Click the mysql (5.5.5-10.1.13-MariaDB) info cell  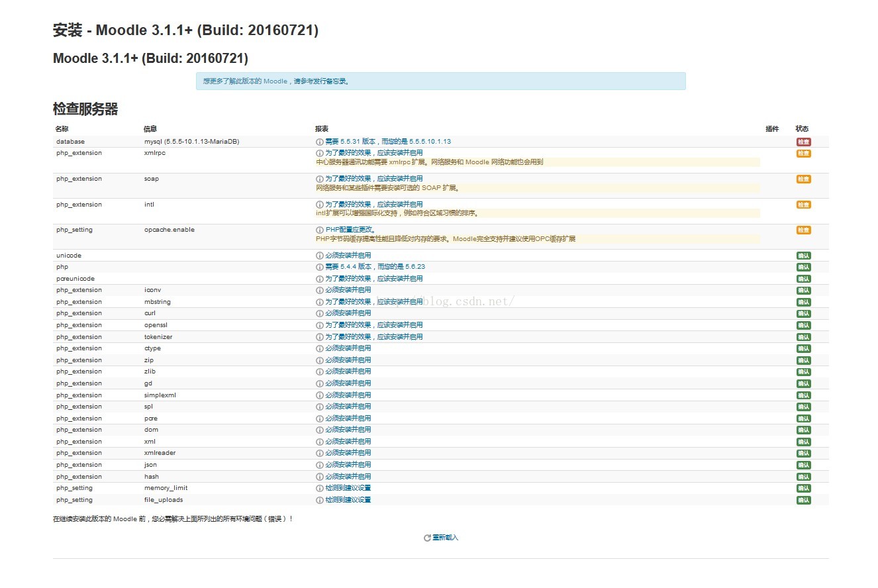tap(192, 142)
